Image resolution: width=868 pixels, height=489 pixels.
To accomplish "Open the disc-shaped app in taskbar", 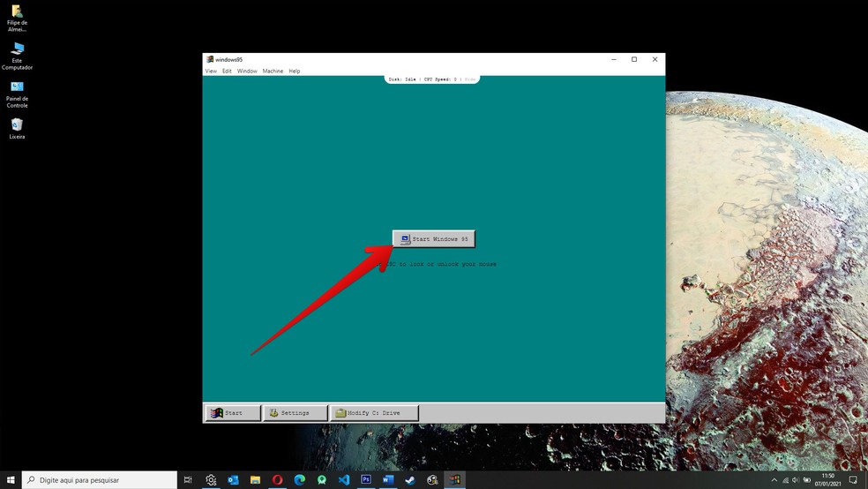I will 432,479.
